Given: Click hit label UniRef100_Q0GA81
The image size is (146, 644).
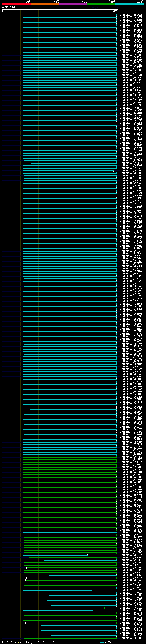Looking at the screenshot, I should click(131, 42).
